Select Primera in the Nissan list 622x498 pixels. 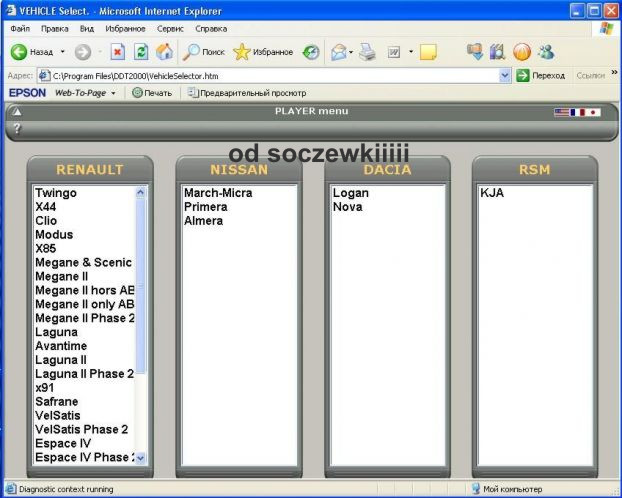205,207
